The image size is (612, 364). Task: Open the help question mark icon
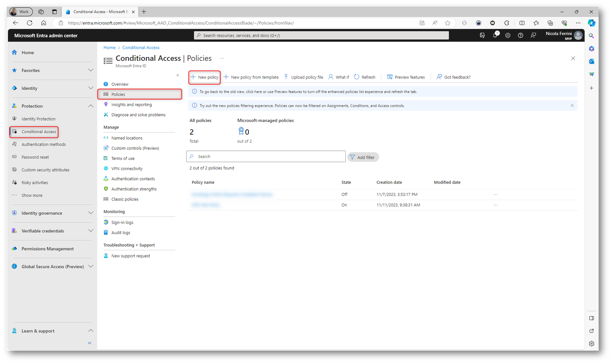[520, 35]
